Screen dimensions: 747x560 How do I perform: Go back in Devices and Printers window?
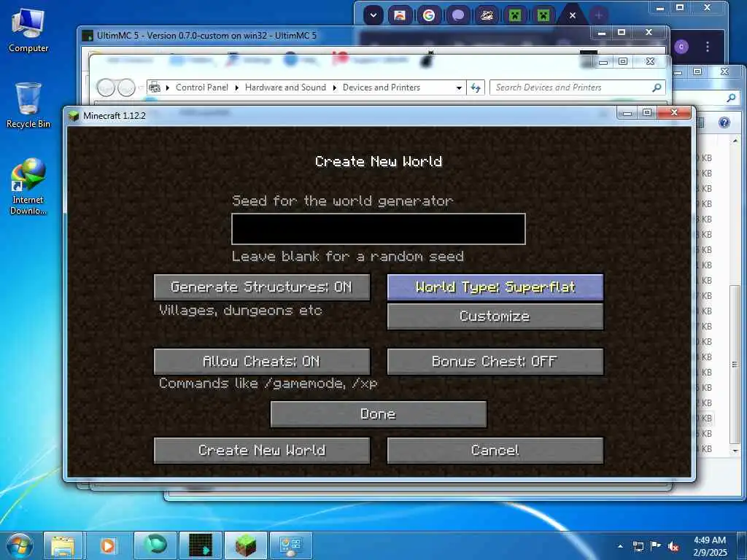(x=106, y=87)
